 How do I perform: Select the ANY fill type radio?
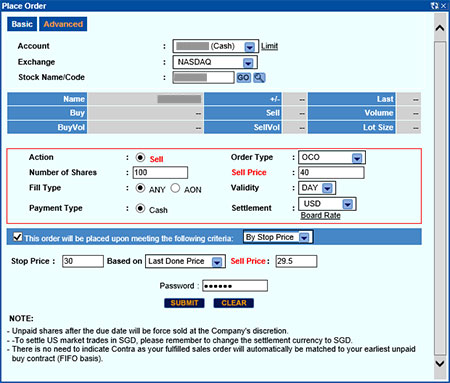[140, 188]
